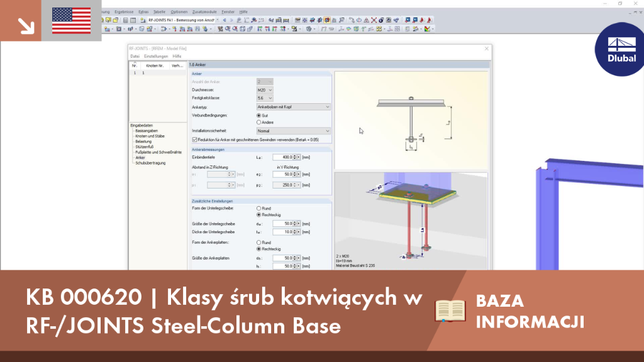Click the US flag language icon
The image size is (644, 362).
(x=72, y=21)
